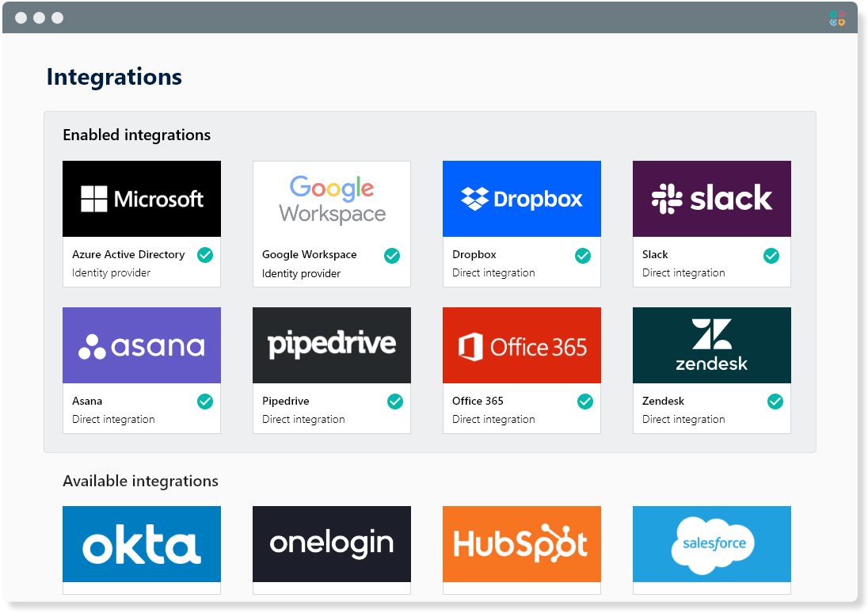The image size is (868, 613).
Task: Open the Office 365 logo tile
Action: [x=521, y=345]
